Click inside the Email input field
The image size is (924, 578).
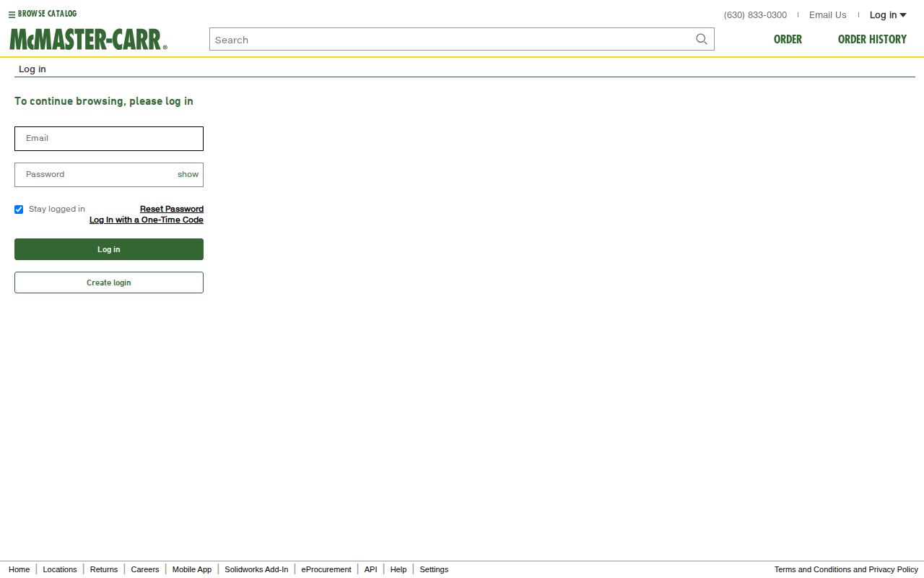(108, 138)
